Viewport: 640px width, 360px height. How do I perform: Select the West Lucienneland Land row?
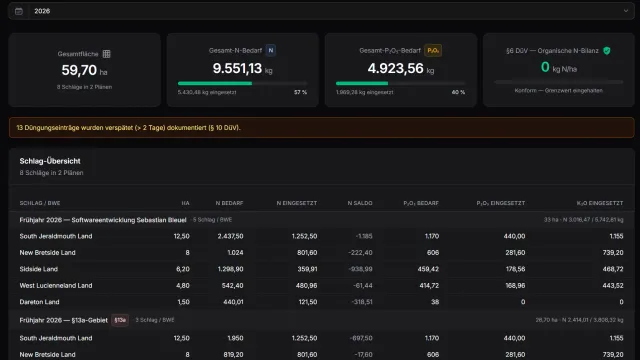(321, 285)
